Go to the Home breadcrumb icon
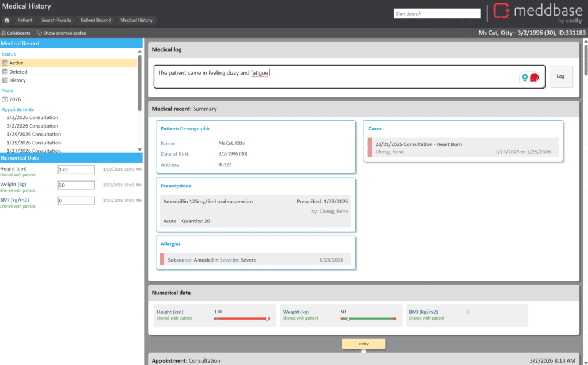 click(6, 20)
